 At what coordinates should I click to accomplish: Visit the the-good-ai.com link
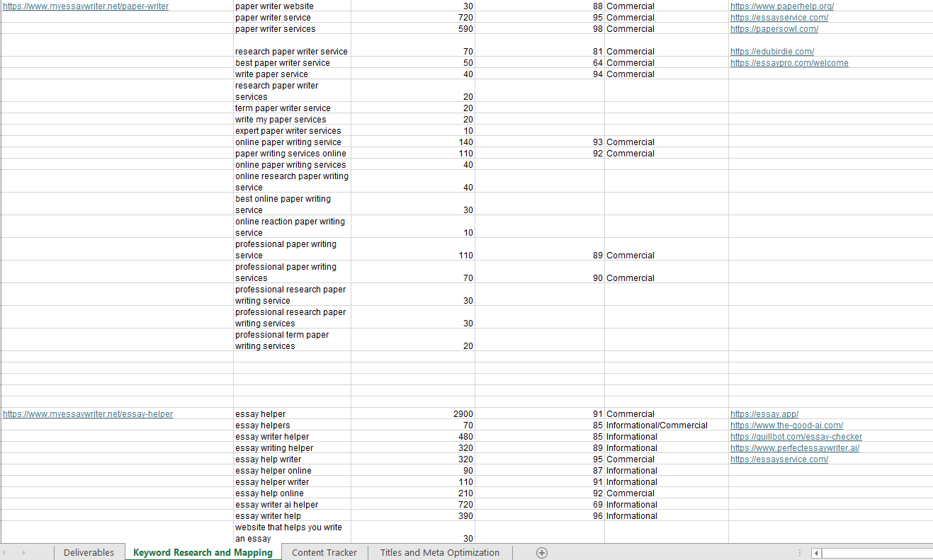[787, 425]
